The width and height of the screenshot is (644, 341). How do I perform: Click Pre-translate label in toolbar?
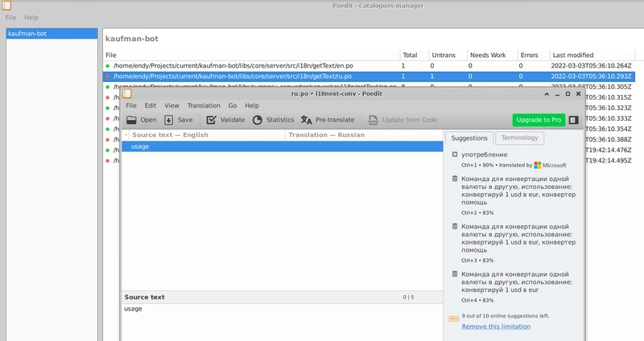(x=335, y=120)
